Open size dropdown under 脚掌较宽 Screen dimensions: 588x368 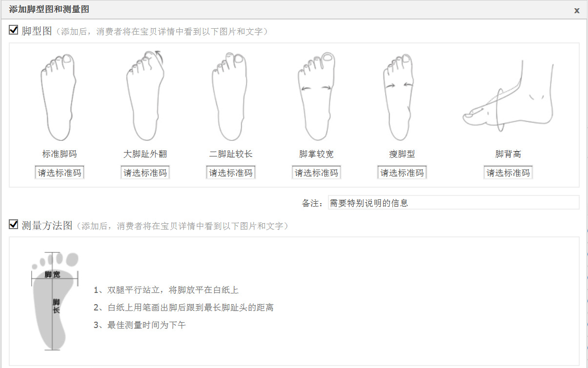(x=316, y=173)
